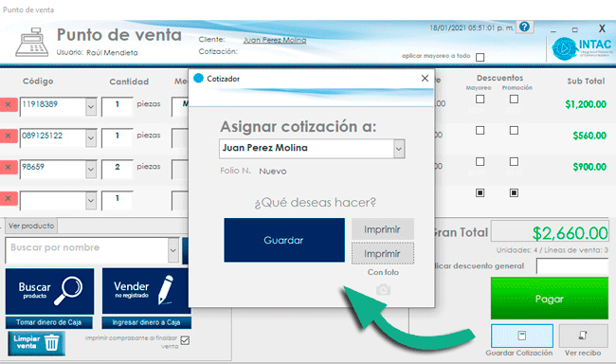Click the Sub Total column header
The image size is (616, 364).
[x=586, y=82]
